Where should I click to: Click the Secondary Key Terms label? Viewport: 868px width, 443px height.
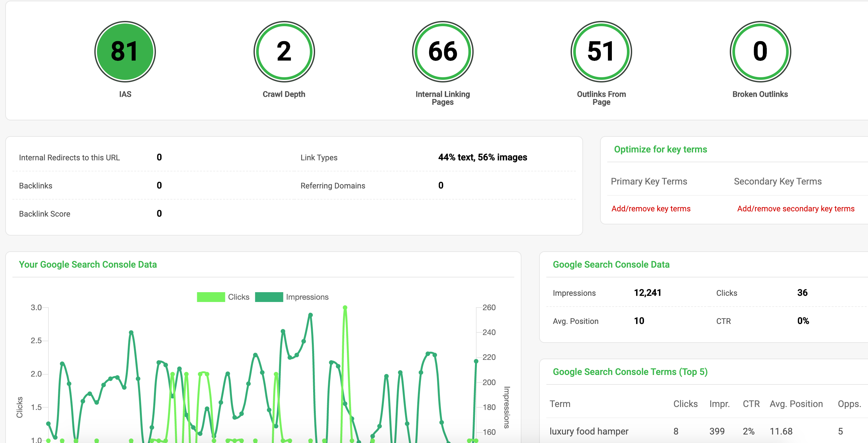[778, 182]
